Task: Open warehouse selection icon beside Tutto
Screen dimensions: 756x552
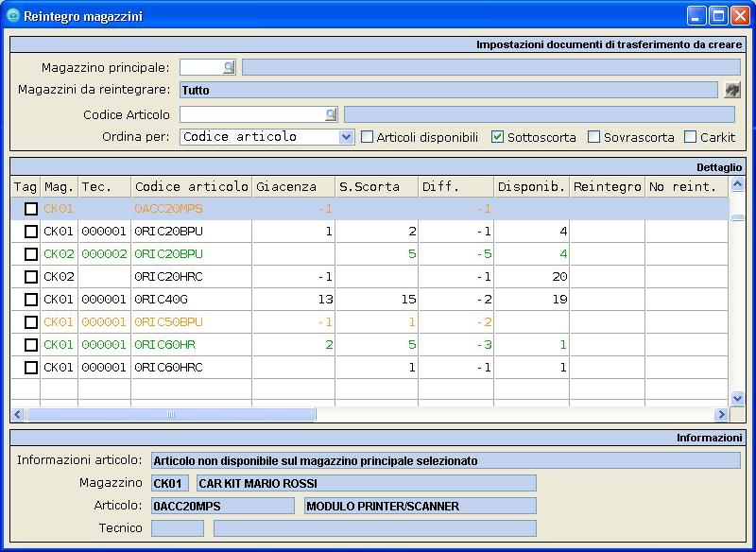Action: click(732, 90)
